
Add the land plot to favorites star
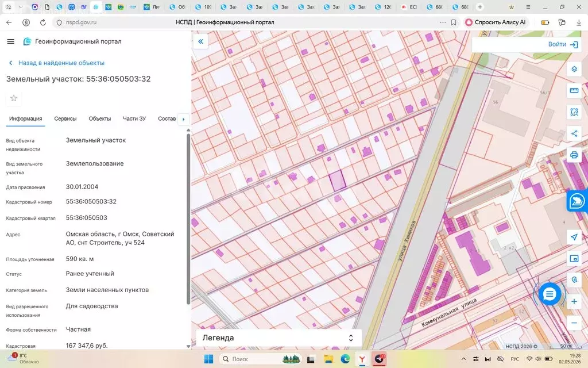tap(14, 98)
